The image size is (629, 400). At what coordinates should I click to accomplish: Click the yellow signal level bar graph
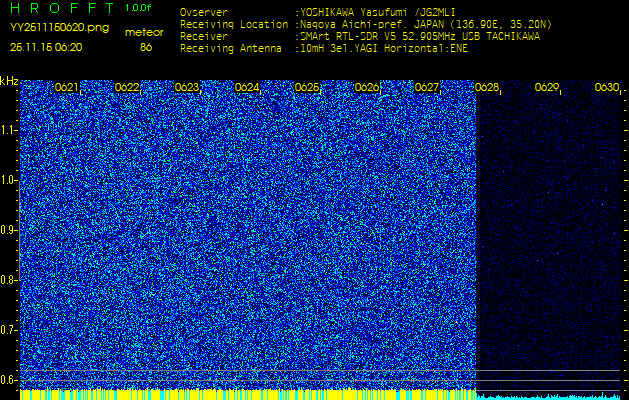(248, 395)
